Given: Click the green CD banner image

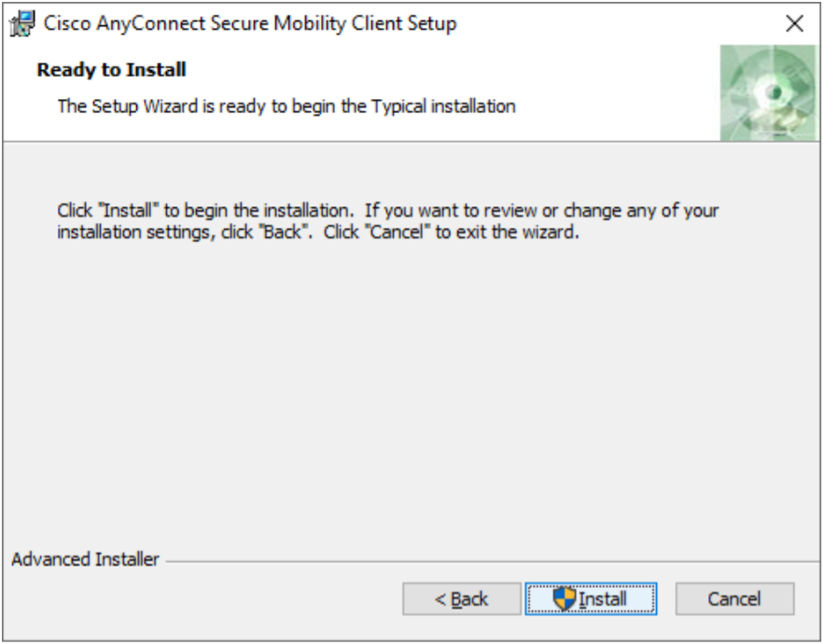Looking at the screenshot, I should pos(769,92).
